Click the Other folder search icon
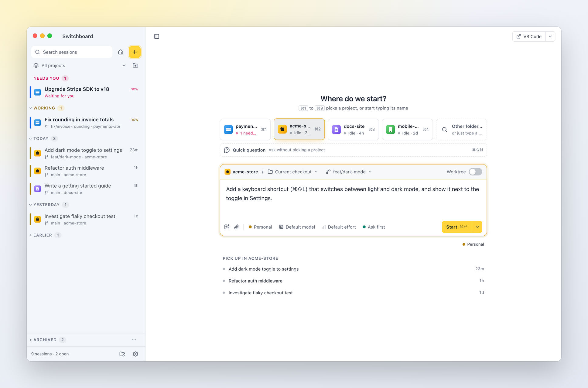588x388 pixels. (444, 130)
